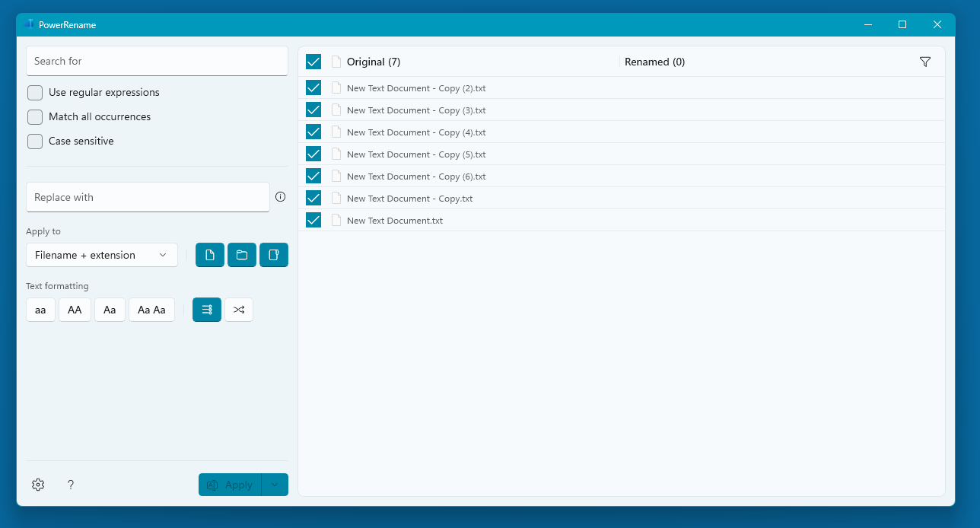
Task: Enable Use regular expressions checkbox
Action: pyautogui.click(x=35, y=93)
